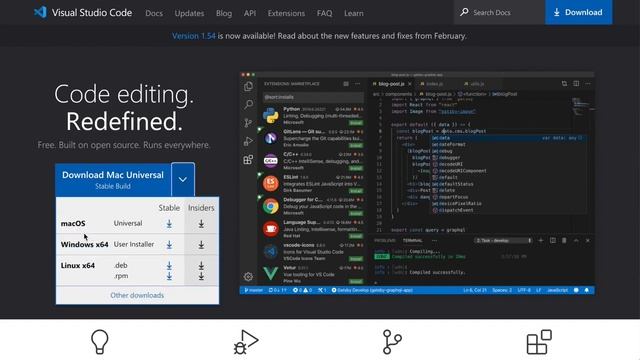
Task: Download Windows x64 Stable User Installer
Action: [169, 244]
